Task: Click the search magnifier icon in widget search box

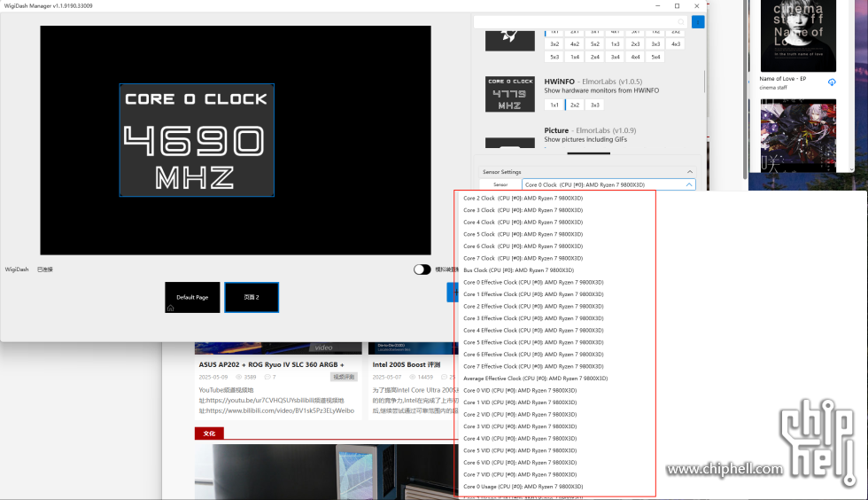Action: pyautogui.click(x=681, y=21)
